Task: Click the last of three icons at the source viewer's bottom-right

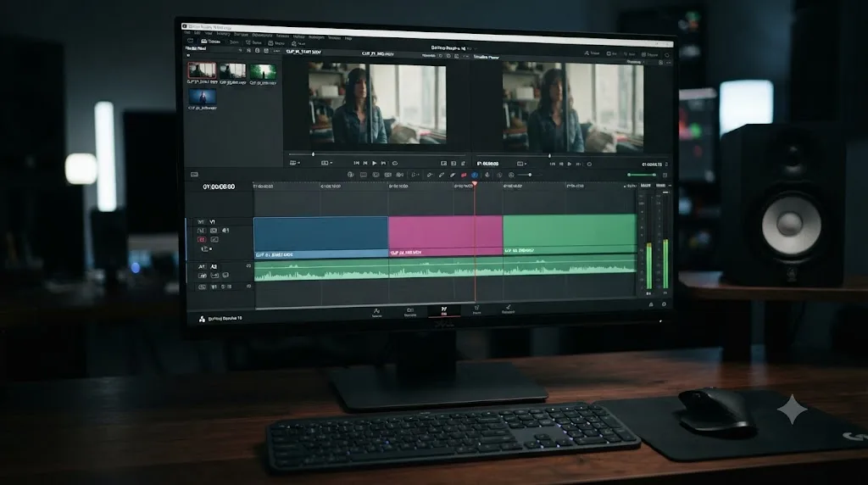Action: tap(464, 164)
